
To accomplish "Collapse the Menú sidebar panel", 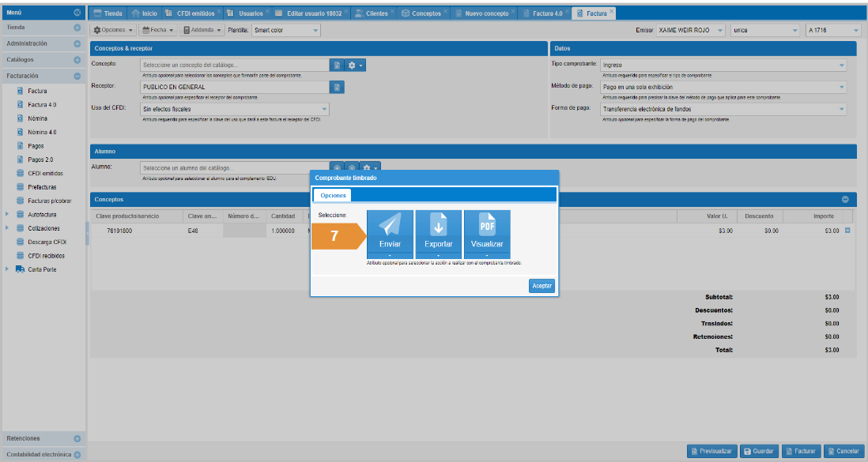I will click(x=77, y=13).
